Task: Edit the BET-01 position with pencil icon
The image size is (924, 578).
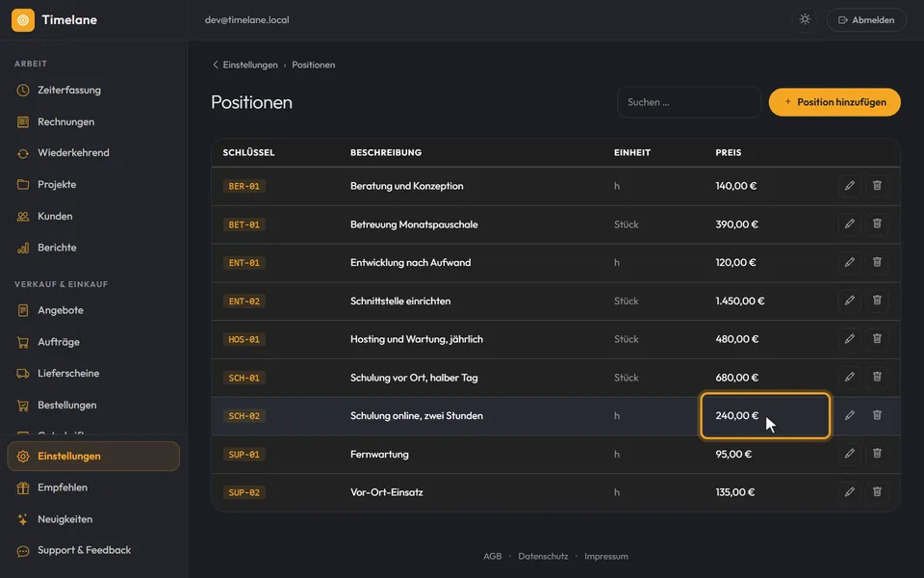Action: pos(849,224)
